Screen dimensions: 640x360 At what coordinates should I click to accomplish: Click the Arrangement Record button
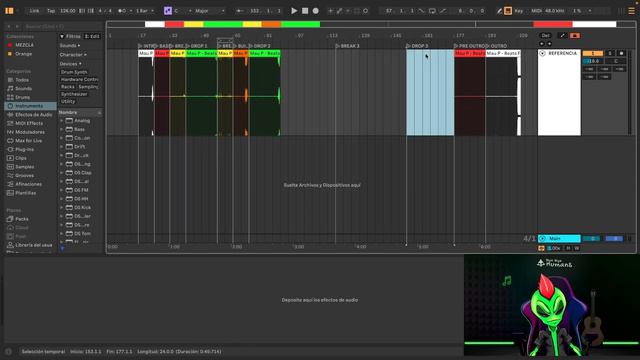click(316, 11)
